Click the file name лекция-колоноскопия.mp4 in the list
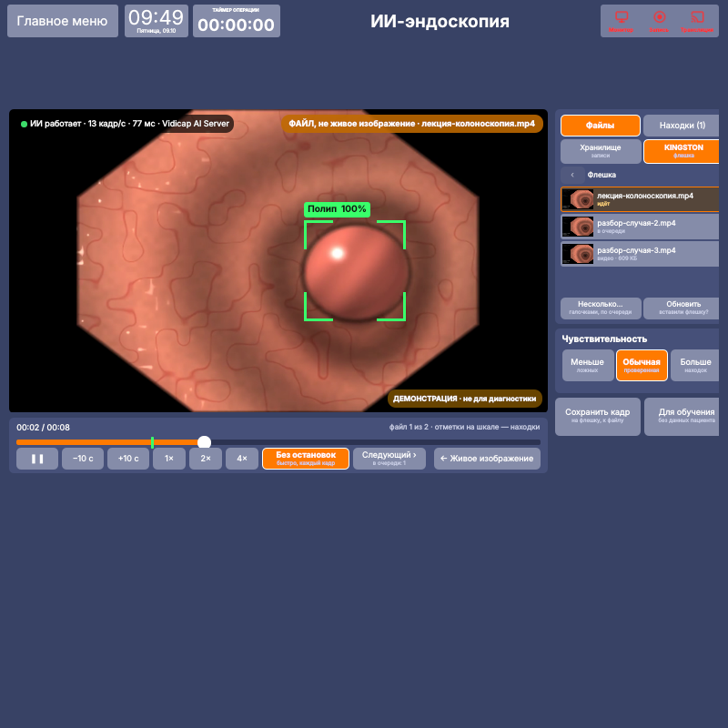Viewport: 728px width, 728px height. [645, 196]
